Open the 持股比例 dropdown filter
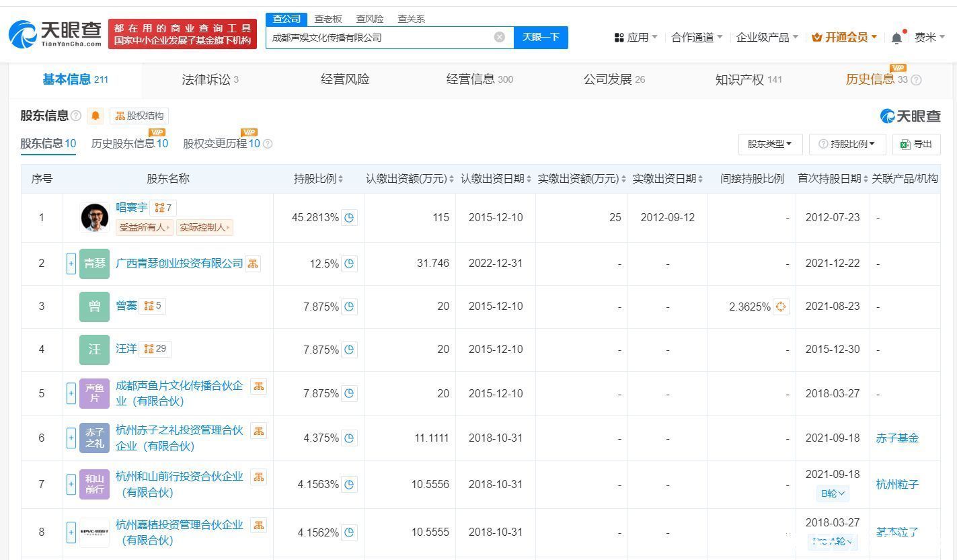 846,144
